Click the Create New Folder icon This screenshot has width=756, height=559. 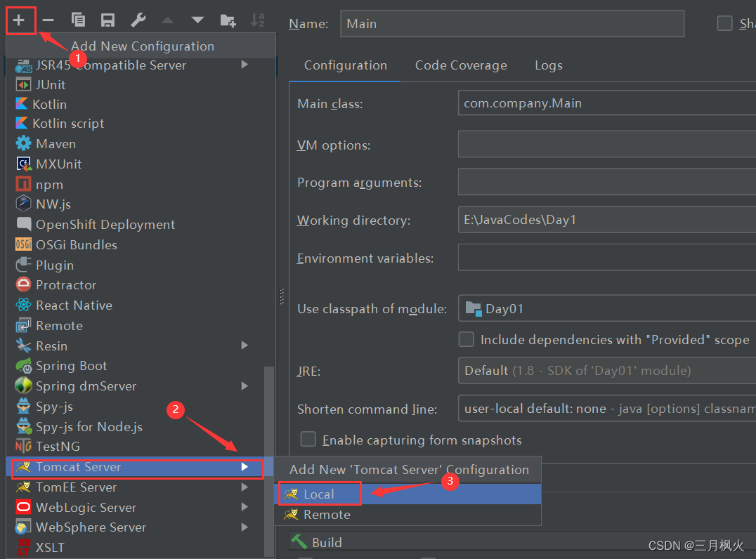228,20
